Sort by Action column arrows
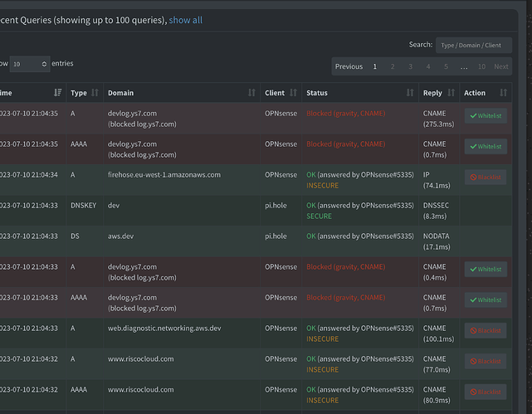Viewport: 532px width, 414px height. (x=503, y=93)
